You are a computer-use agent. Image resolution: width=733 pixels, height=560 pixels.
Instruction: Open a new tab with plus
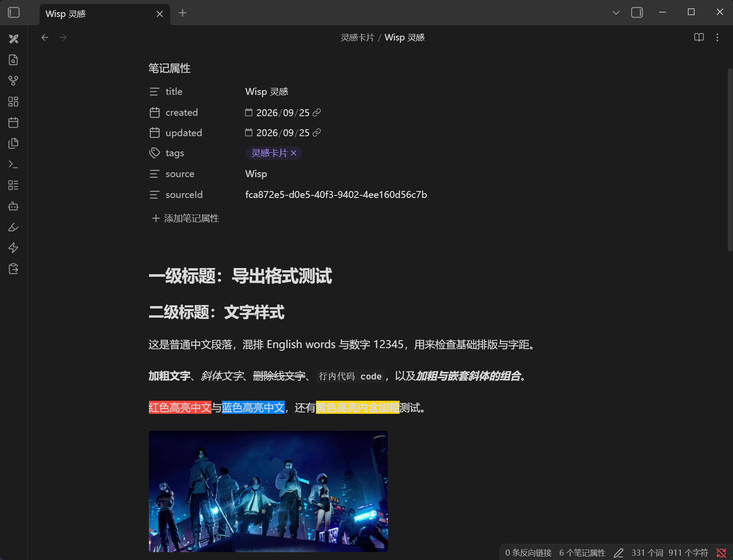point(182,13)
